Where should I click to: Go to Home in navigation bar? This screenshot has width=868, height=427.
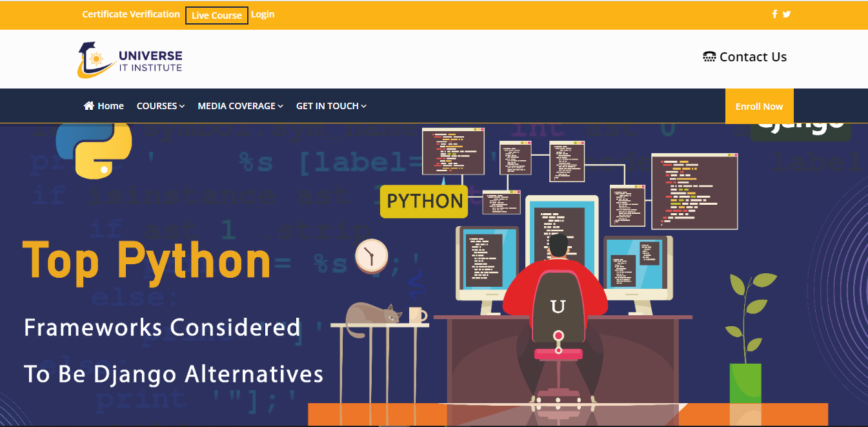(104, 106)
